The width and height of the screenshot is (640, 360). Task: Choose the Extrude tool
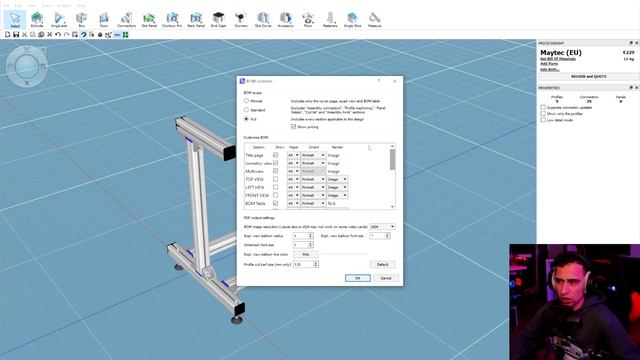pyautogui.click(x=37, y=19)
